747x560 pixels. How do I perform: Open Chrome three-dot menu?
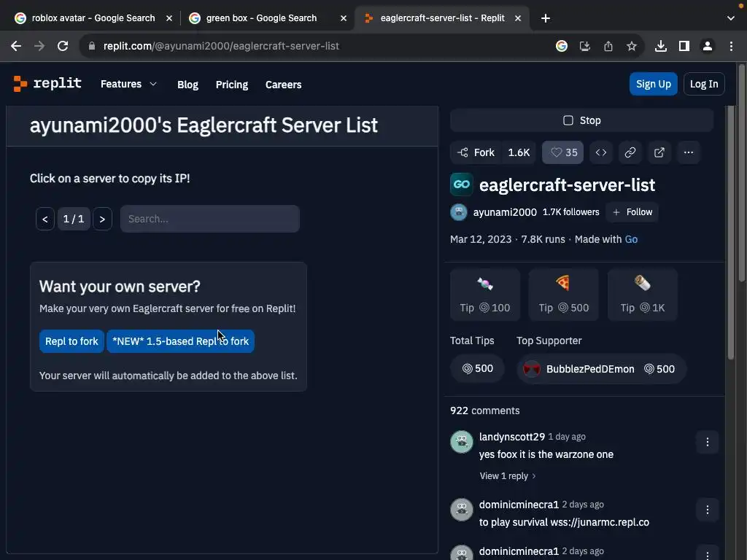click(x=731, y=46)
